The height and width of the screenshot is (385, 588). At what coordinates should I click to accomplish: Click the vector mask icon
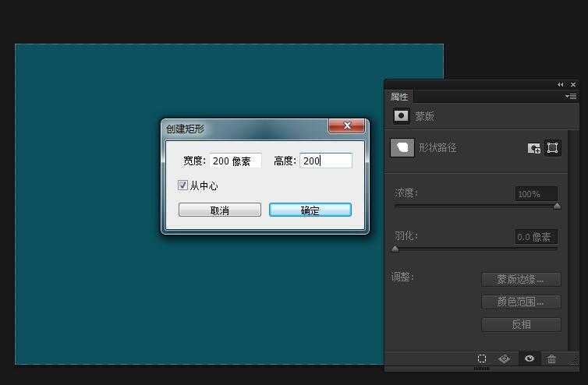click(552, 147)
